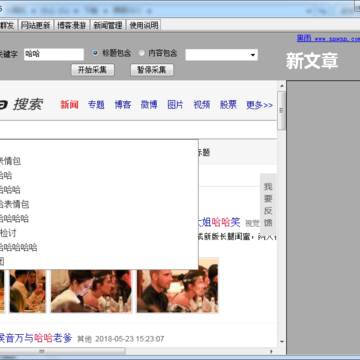The width and height of the screenshot is (360, 360).
Task: Select the 标题包含 radio button
Action: (95, 53)
